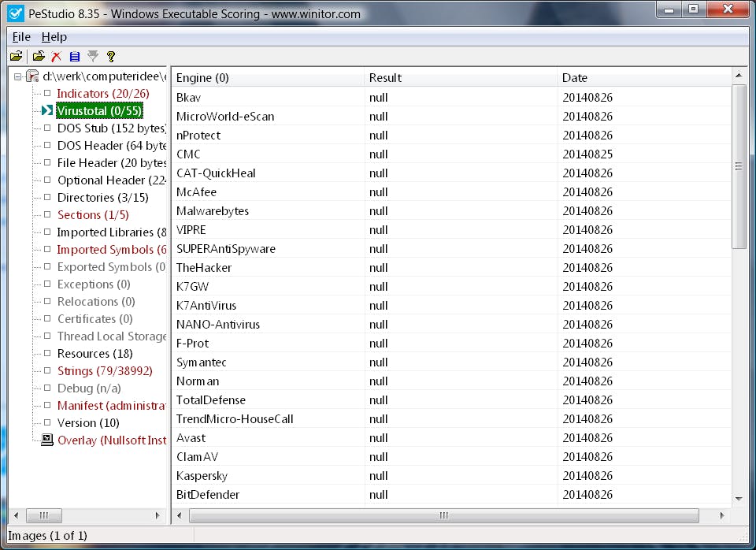Click Images (1 of 1) status bar text

tap(47, 536)
